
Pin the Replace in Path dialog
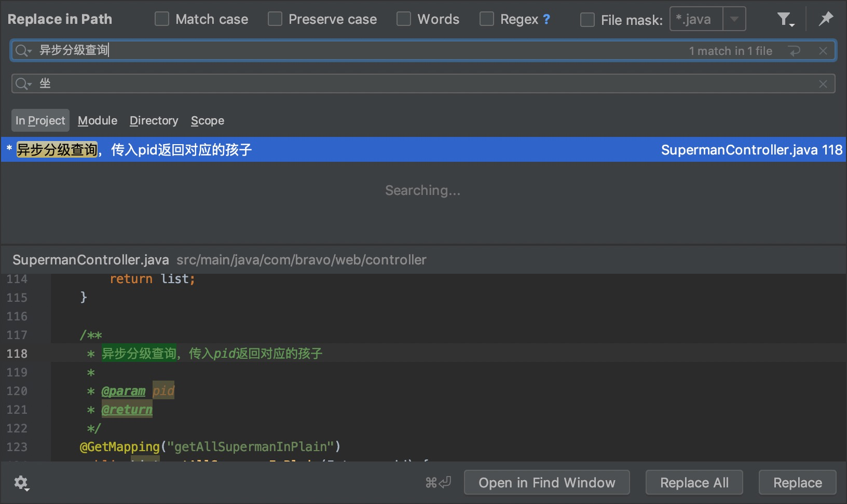(825, 19)
